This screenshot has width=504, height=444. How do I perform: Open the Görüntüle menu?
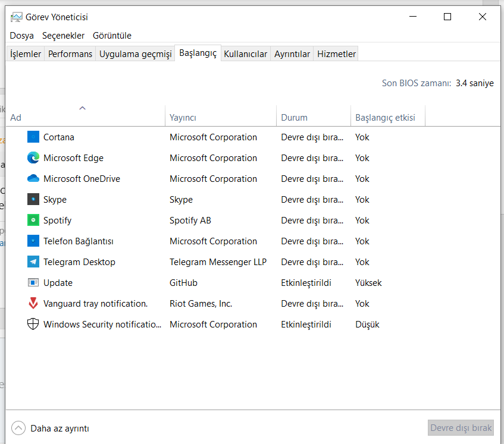pyautogui.click(x=112, y=36)
